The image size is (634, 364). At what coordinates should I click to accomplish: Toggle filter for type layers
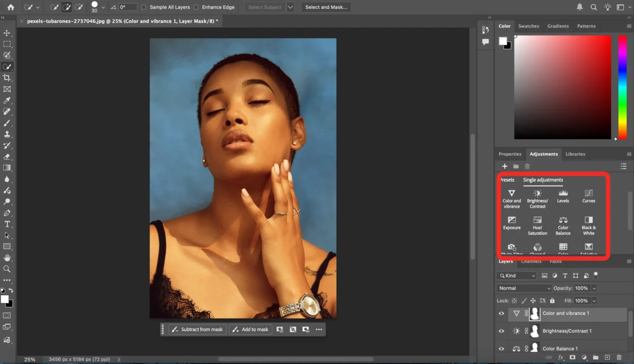pos(565,276)
